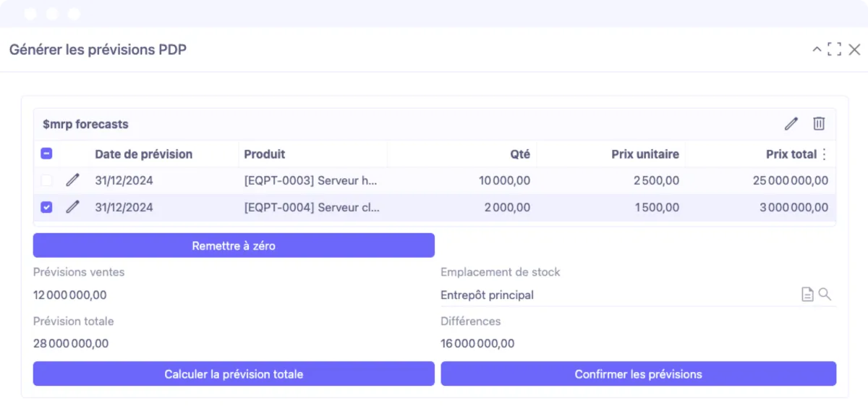868x409 pixels.
Task: Sort by Date de prévision column header
Action: (x=143, y=154)
